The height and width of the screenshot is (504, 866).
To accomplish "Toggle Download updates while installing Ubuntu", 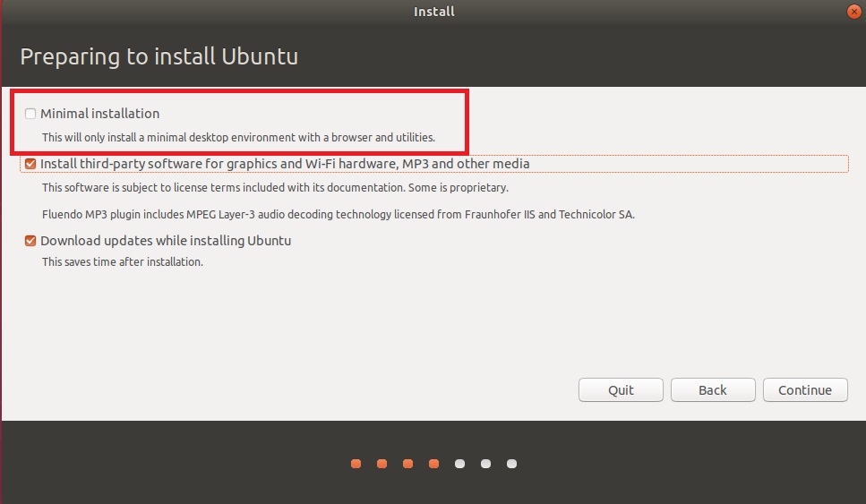I will (x=30, y=241).
